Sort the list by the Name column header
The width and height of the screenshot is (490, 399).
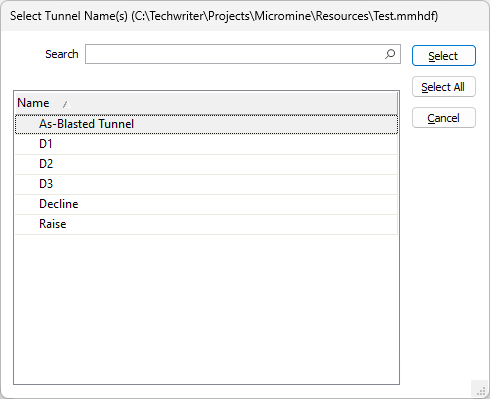click(x=206, y=103)
